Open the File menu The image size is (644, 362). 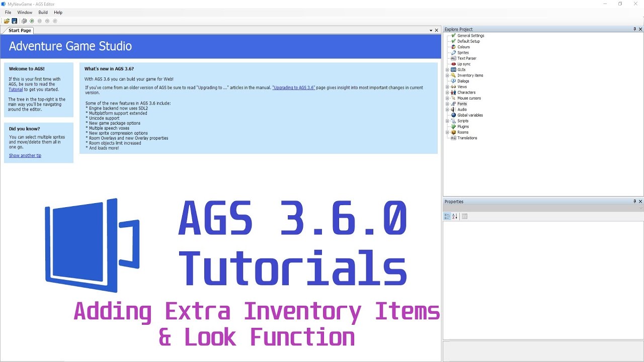[x=8, y=13]
